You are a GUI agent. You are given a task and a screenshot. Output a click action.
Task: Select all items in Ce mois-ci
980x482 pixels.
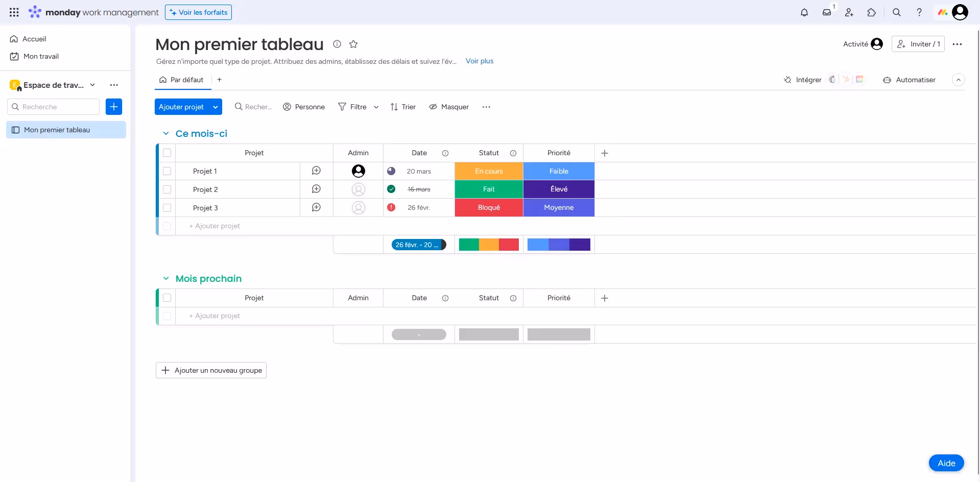point(167,153)
